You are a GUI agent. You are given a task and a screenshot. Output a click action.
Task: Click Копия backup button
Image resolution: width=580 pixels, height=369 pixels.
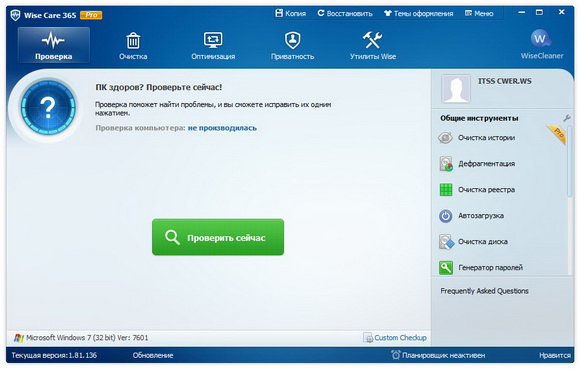click(291, 14)
